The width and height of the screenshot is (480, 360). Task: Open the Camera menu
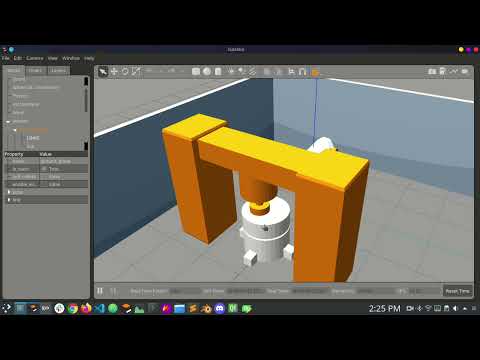(x=35, y=58)
